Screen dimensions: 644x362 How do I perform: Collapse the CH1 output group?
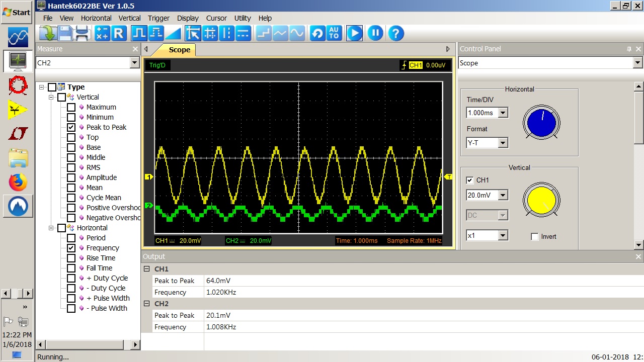coord(147,269)
